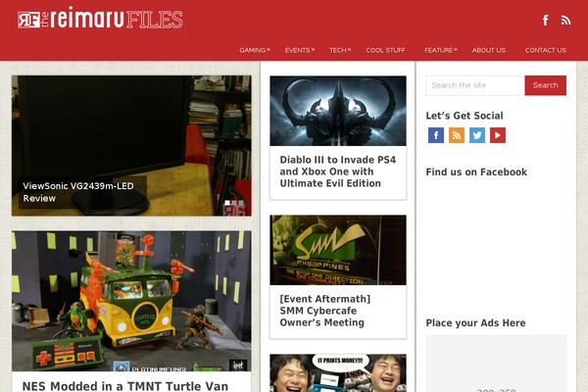
Task: Click the red YouTube social icon
Action: coord(498,135)
